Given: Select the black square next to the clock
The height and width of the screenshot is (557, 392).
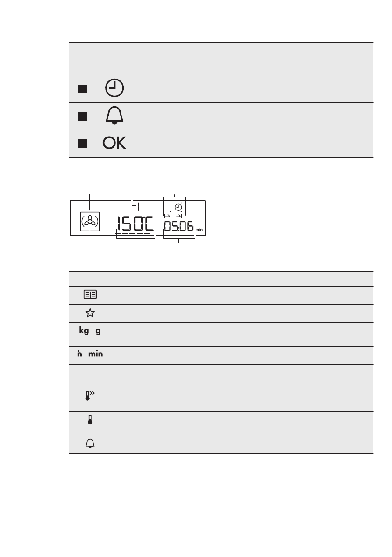Looking at the screenshot, I should [x=82, y=89].
